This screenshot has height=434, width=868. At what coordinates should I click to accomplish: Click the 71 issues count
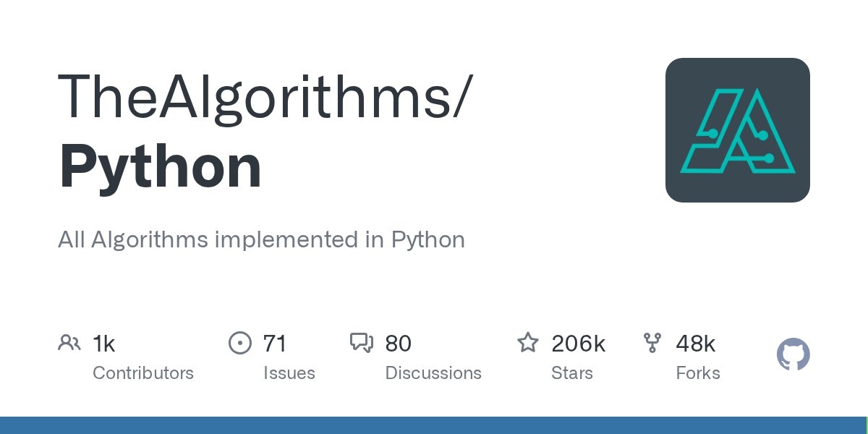(x=275, y=344)
